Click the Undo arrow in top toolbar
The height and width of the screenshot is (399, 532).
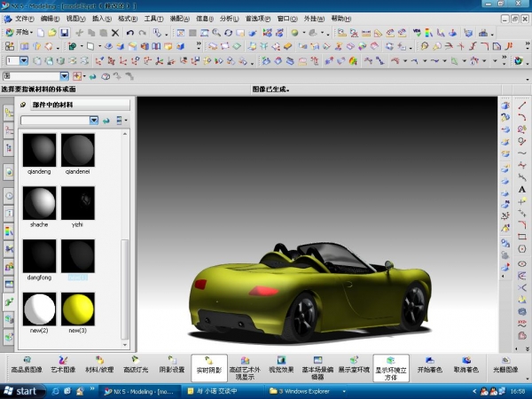[130, 33]
